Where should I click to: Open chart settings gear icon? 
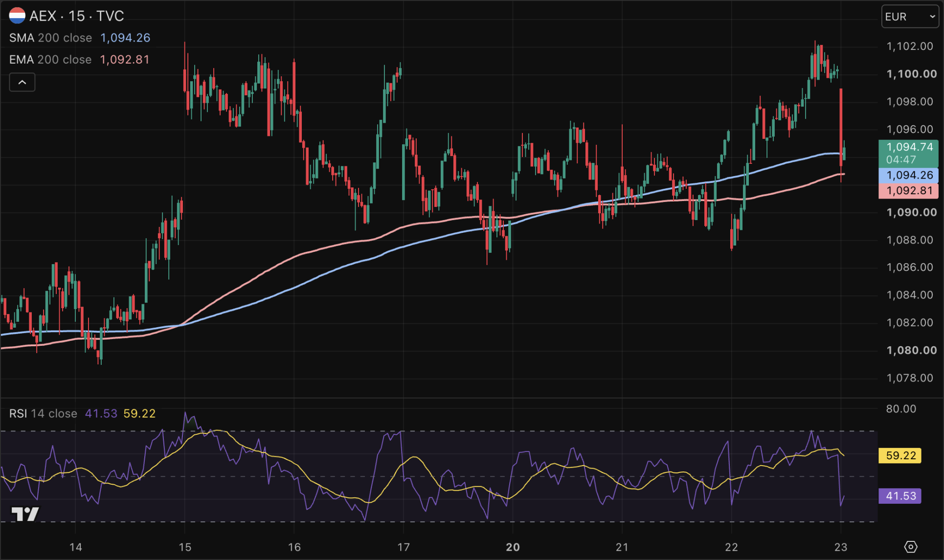[x=911, y=546]
